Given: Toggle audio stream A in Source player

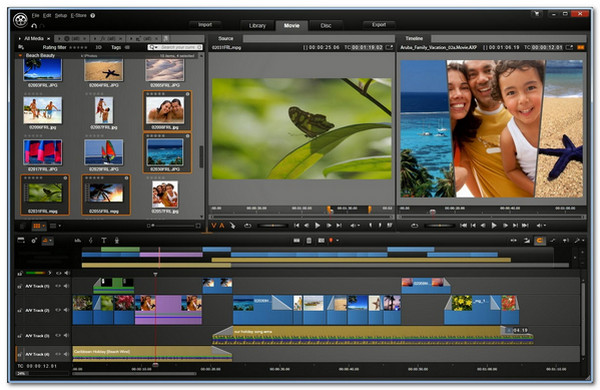Looking at the screenshot, I should click(x=222, y=226).
